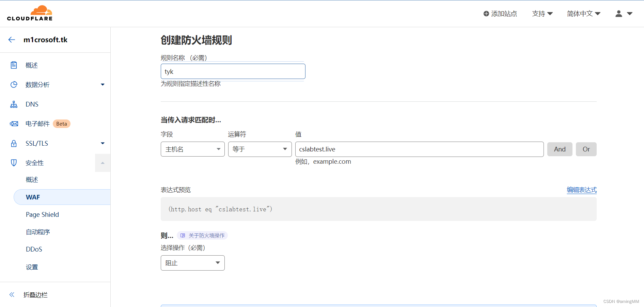Click the Beta badge next to 电子邮件
This screenshot has width=644, height=307.
click(x=62, y=124)
